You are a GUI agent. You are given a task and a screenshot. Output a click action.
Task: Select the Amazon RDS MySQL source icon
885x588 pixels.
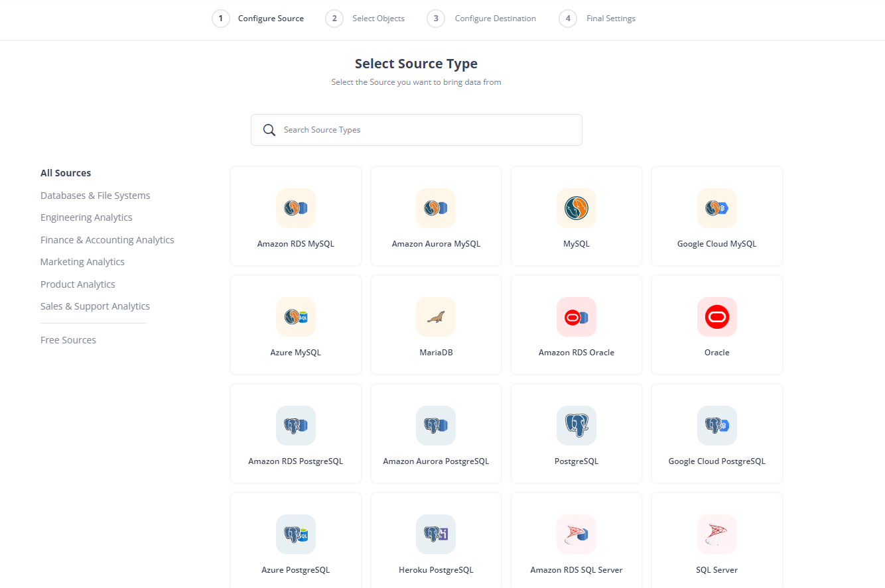296,208
